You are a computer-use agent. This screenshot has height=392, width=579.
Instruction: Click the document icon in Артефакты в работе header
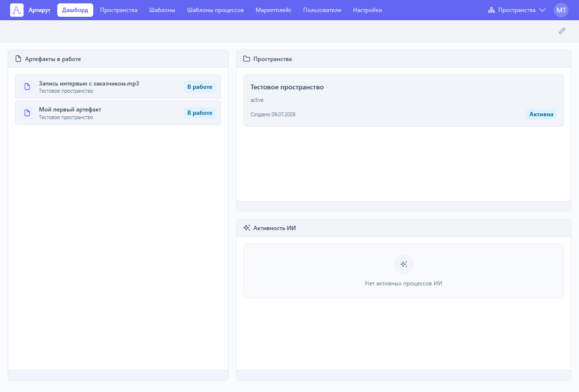[18, 59]
